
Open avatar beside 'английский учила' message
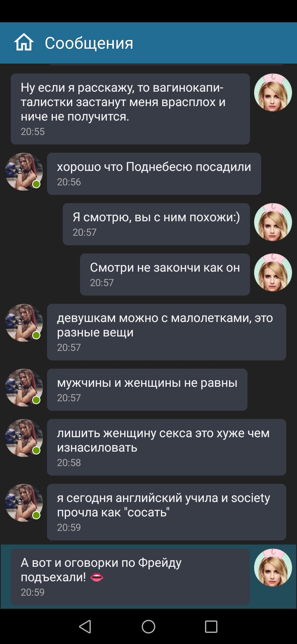coord(24,503)
